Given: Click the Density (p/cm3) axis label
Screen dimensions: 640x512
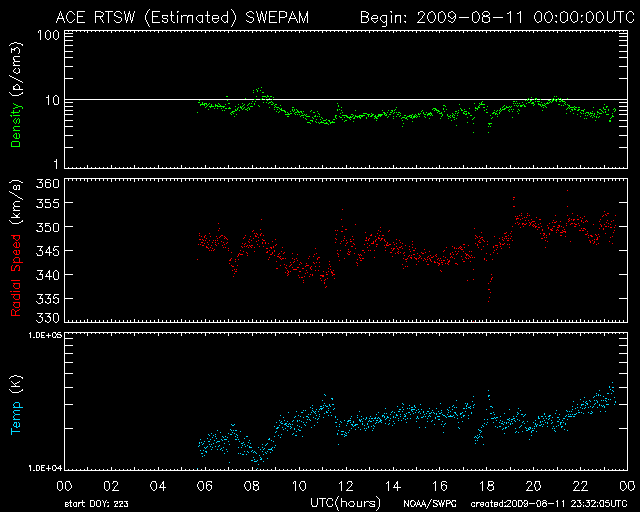Looking at the screenshot, I should pos(16,95).
